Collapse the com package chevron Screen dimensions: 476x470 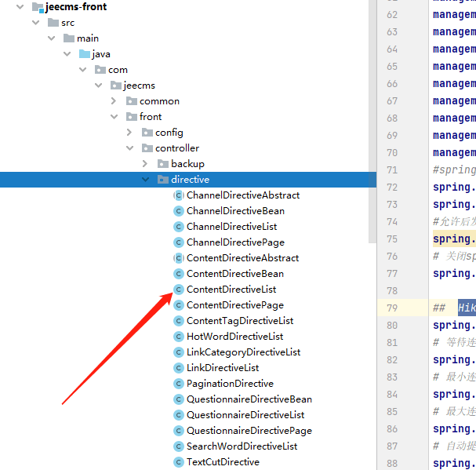[83, 70]
